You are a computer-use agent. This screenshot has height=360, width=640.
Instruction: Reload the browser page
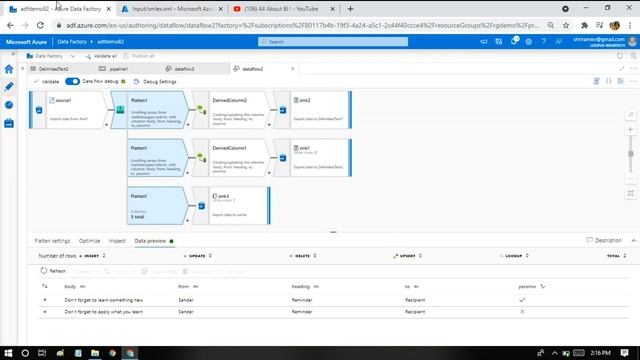click(40, 25)
